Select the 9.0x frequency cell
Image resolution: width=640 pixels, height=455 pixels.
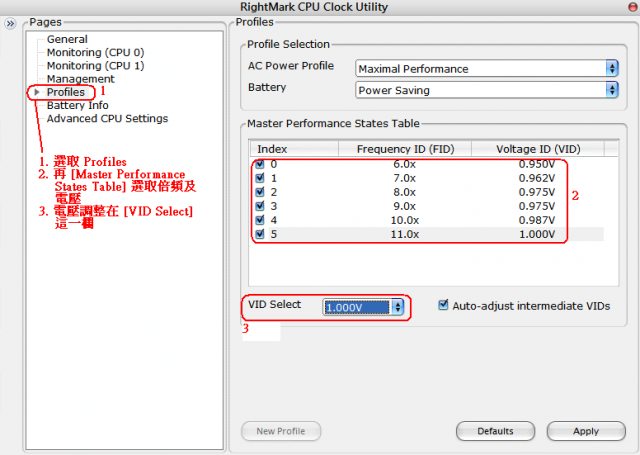404,206
